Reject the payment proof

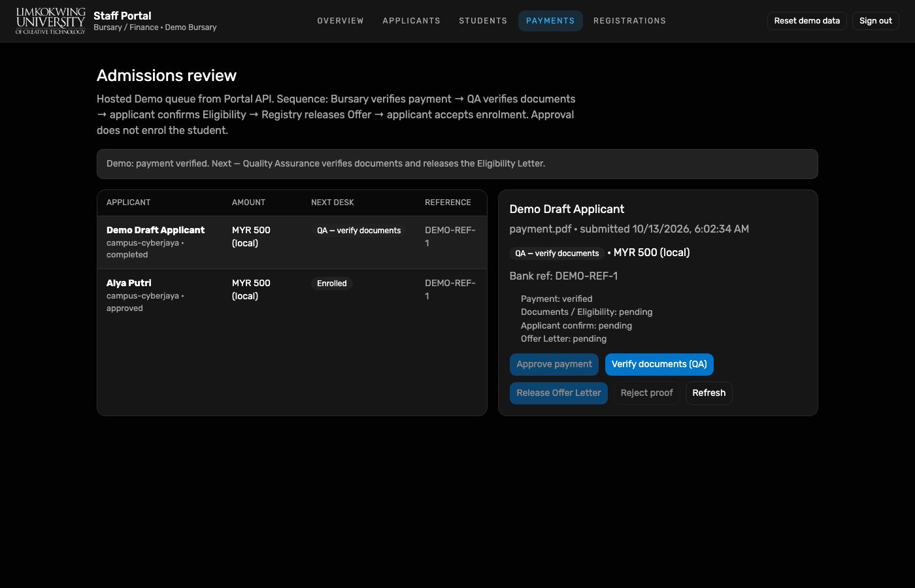pyautogui.click(x=647, y=393)
